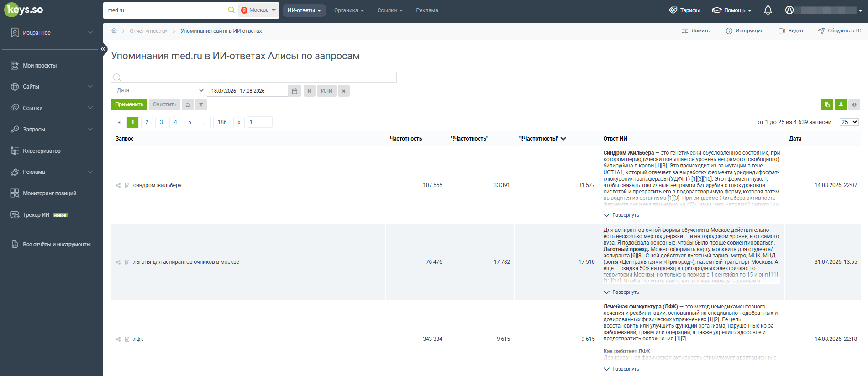Remove the date filter row with the x button
The height and width of the screenshot is (376, 868).
(344, 91)
